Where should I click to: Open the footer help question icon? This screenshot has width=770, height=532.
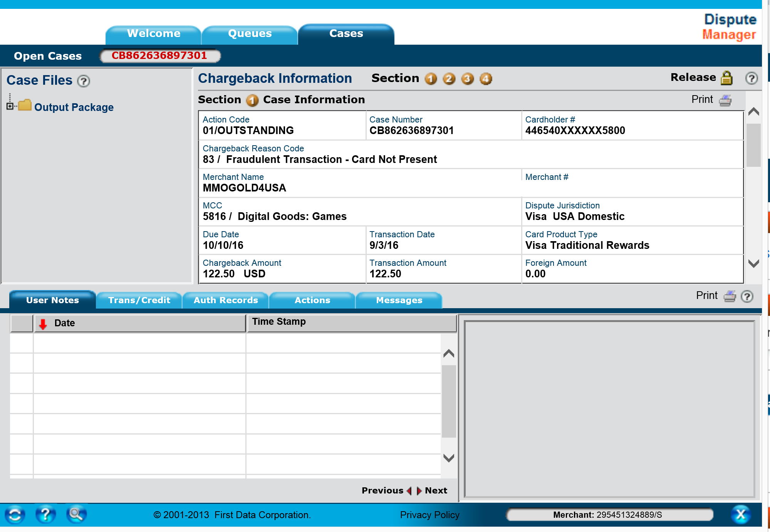tap(45, 515)
